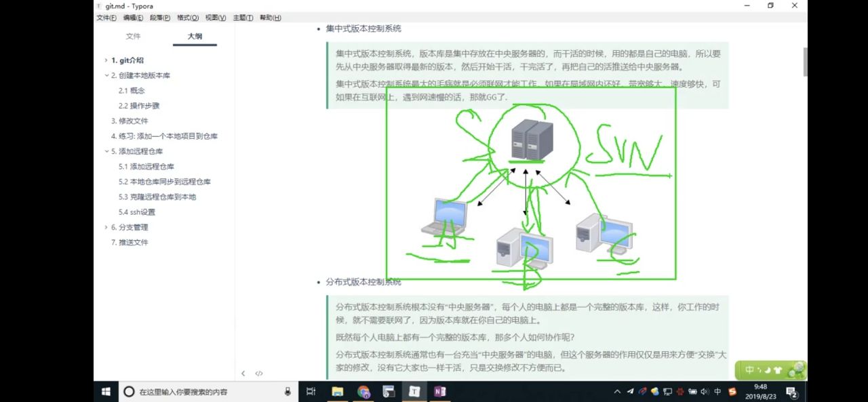Toggle the 中 IME language indicator
The height and width of the screenshot is (402, 868).
pyautogui.click(x=717, y=391)
